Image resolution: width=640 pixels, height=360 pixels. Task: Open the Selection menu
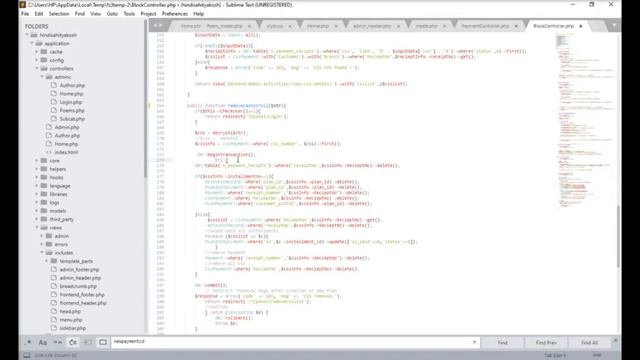(59, 14)
